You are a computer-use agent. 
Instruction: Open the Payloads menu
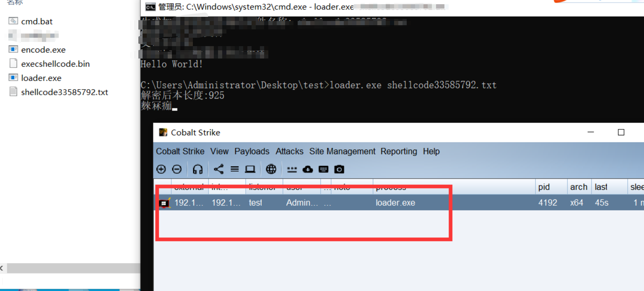(252, 151)
